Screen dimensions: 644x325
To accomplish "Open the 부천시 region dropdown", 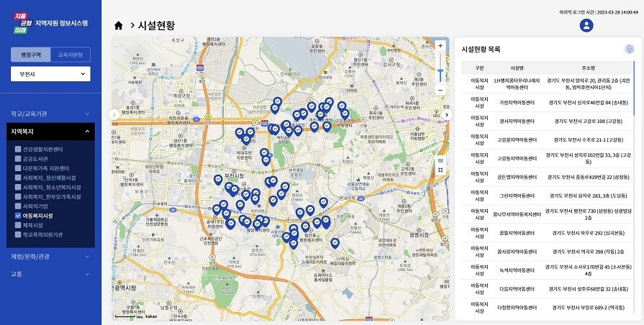I will pos(50,73).
